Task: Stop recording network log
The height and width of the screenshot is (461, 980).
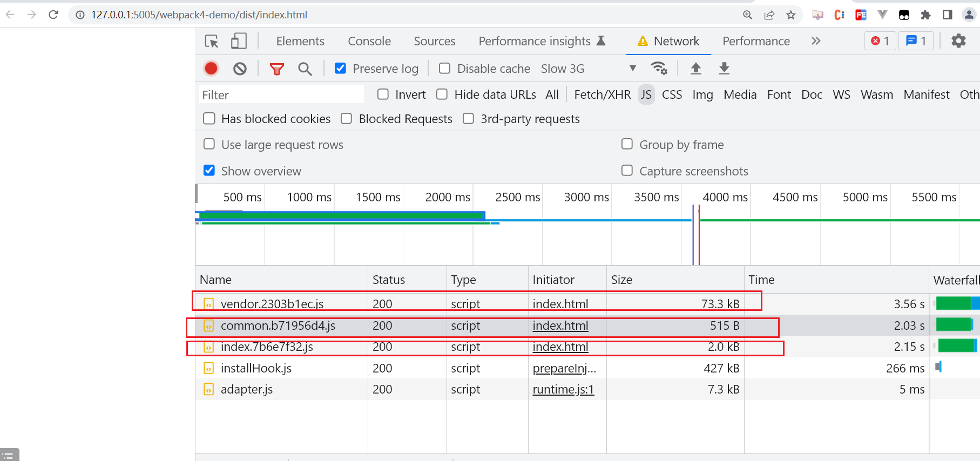Action: point(211,69)
